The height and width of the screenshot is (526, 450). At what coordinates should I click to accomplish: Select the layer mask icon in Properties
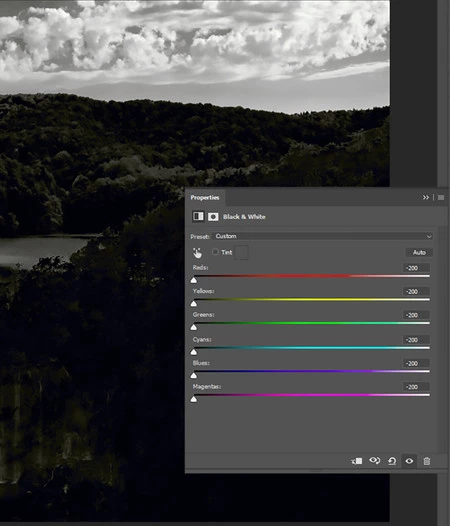[213, 217]
